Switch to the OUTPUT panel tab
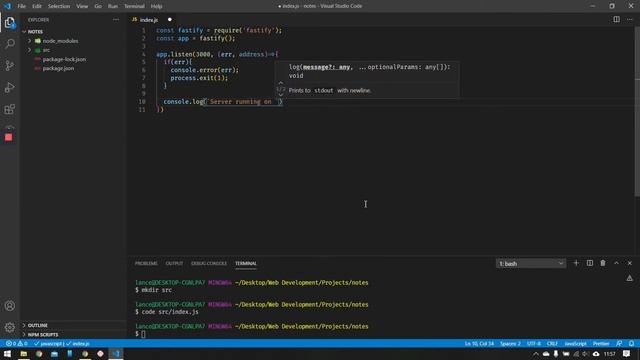The image size is (640, 360). pos(174,263)
